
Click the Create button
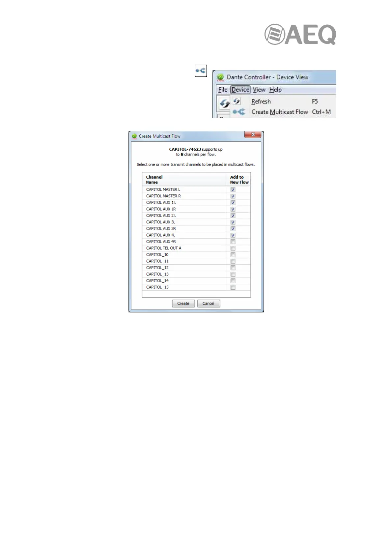(x=183, y=304)
